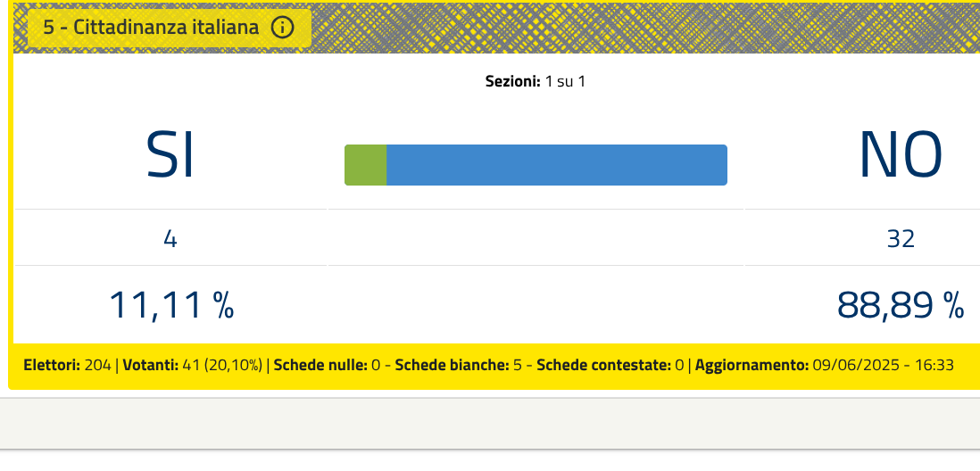Click the blue NO segment of bar
Screen dimensions: 980x471
click(557, 165)
